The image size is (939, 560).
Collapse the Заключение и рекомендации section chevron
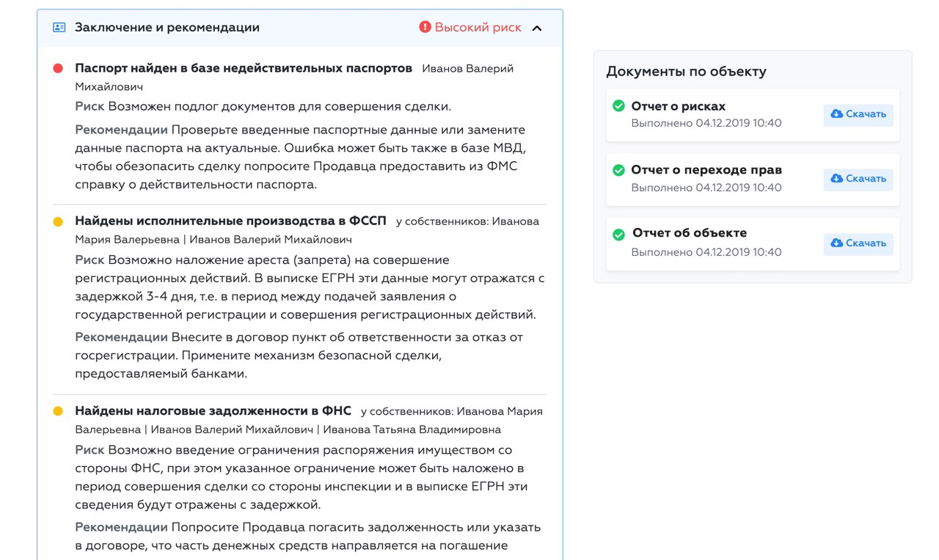[537, 28]
